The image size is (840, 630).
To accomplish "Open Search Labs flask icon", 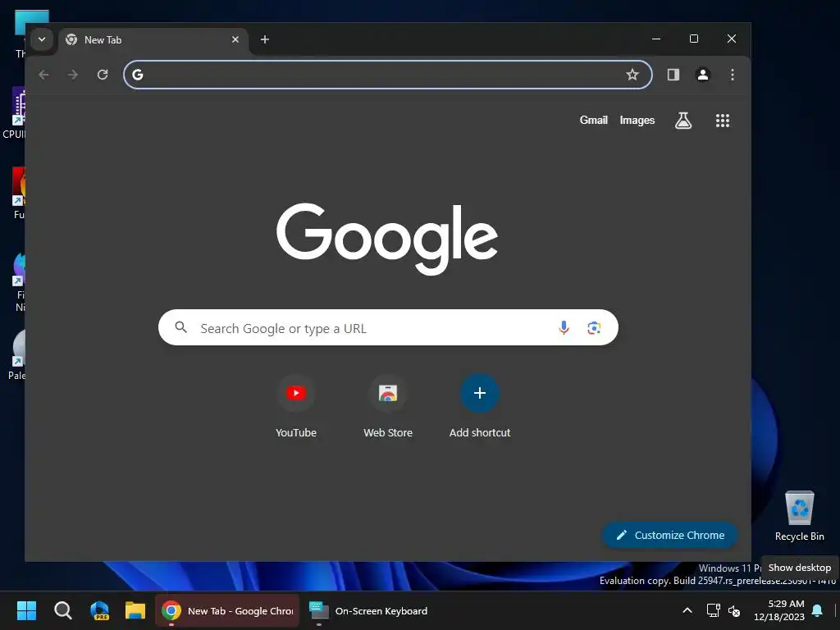I will pyautogui.click(x=683, y=121).
